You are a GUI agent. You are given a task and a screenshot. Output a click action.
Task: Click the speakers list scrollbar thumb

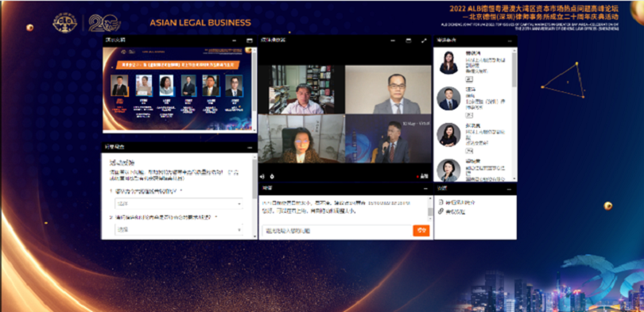(x=514, y=70)
